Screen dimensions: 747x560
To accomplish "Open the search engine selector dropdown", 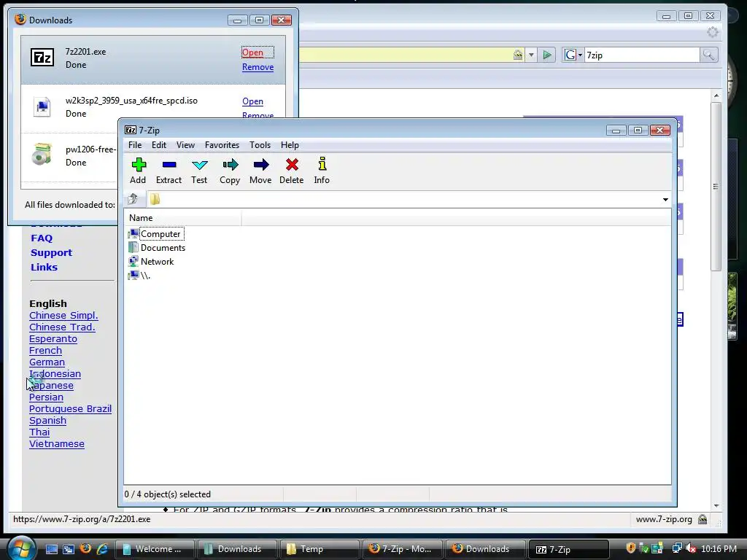I will tap(573, 55).
